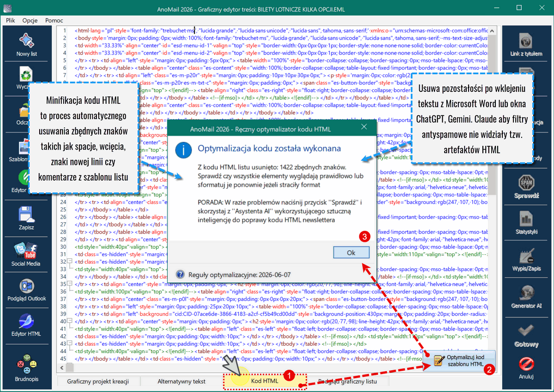Click the Zapisz floppy disk icon
554x392 pixels.
pos(26,215)
